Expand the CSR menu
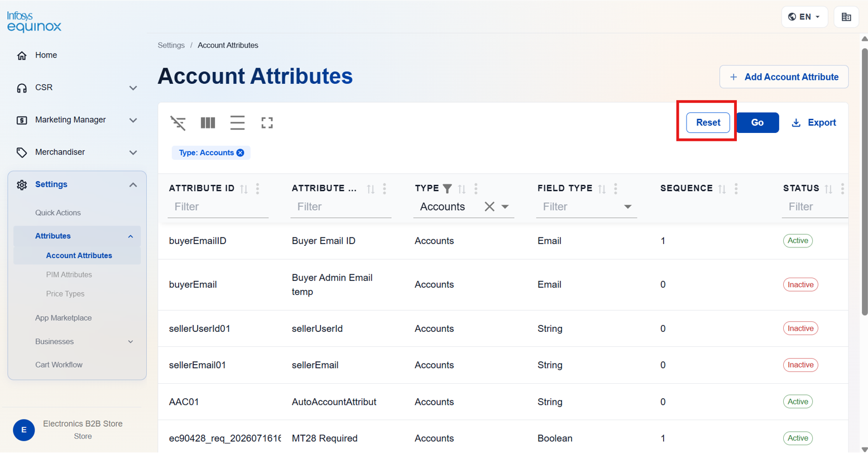This screenshot has width=868, height=453. pyautogui.click(x=133, y=88)
